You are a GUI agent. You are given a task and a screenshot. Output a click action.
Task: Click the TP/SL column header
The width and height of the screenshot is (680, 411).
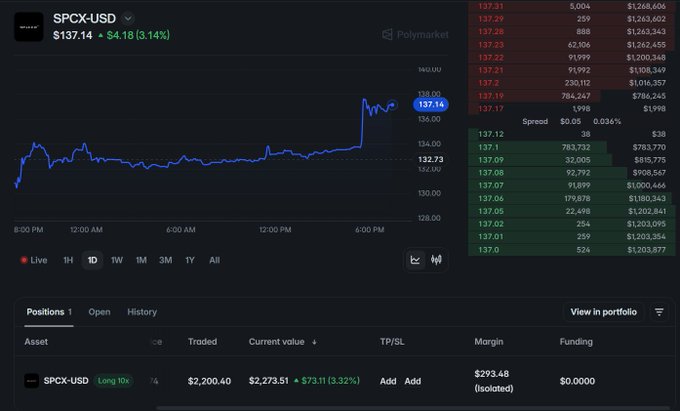[x=392, y=342]
